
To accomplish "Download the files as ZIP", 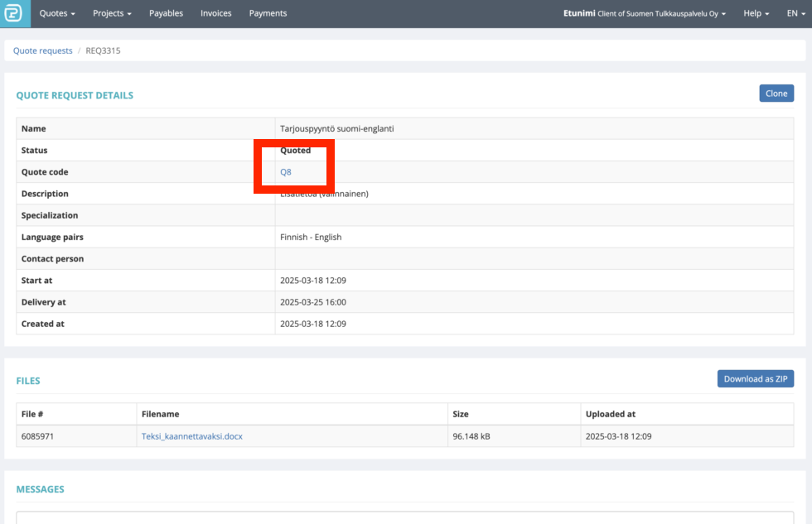I will (x=756, y=378).
